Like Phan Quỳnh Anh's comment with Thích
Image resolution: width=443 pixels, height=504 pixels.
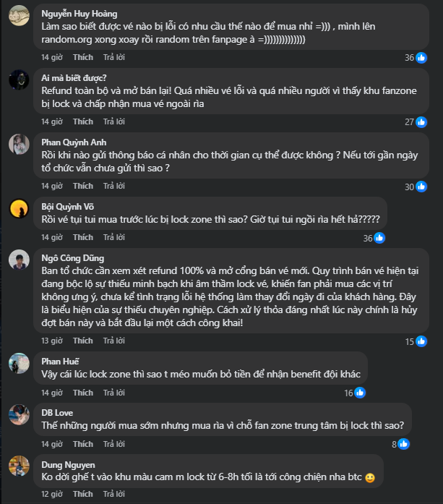click(x=83, y=186)
